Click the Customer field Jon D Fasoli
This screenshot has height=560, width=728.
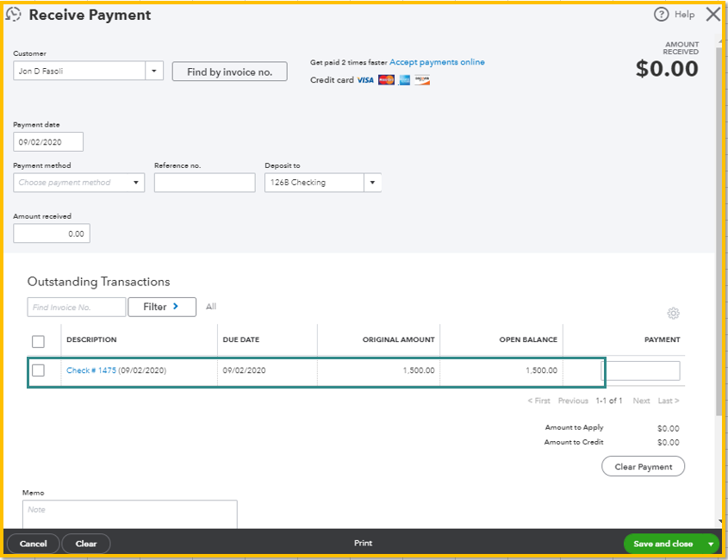click(79, 71)
